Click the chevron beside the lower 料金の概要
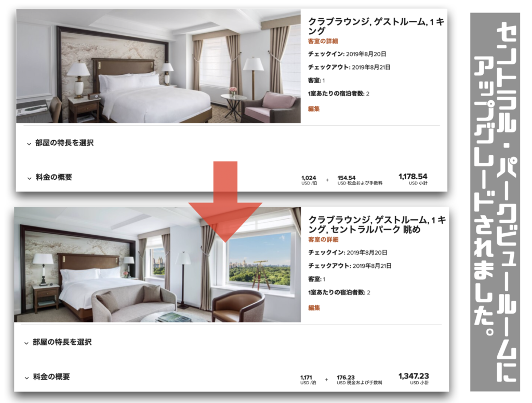 pos(26,378)
